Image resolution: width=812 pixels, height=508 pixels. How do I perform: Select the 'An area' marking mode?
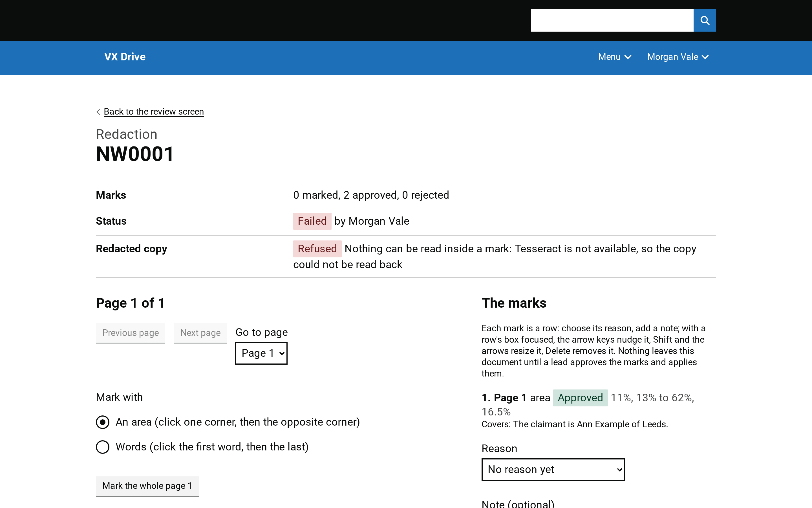coord(103,422)
